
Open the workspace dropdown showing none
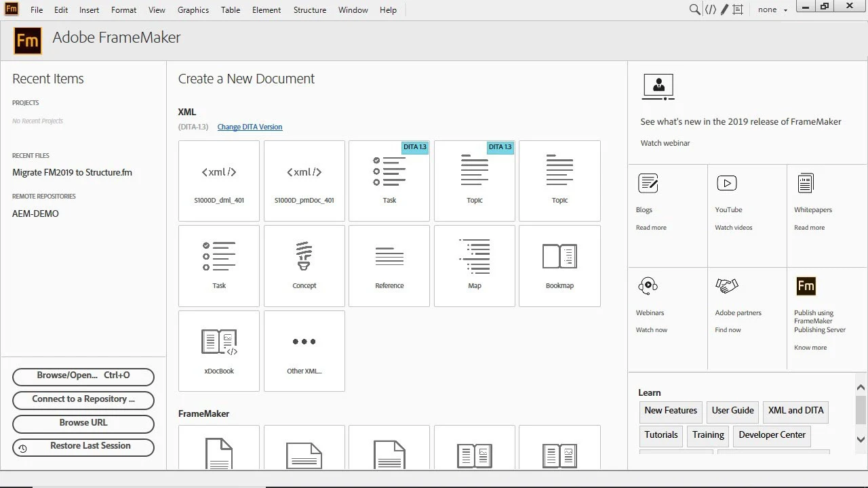click(773, 9)
